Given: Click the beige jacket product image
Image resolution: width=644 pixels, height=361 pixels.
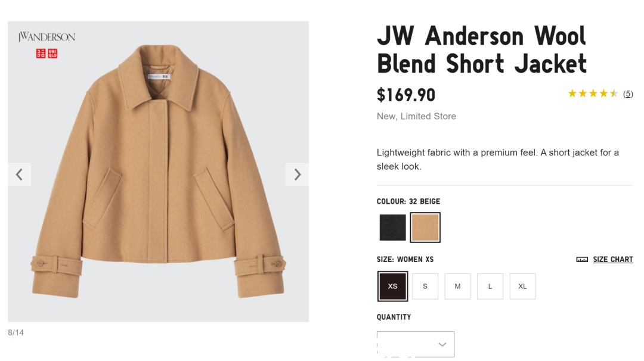Looking at the screenshot, I should point(159,172).
